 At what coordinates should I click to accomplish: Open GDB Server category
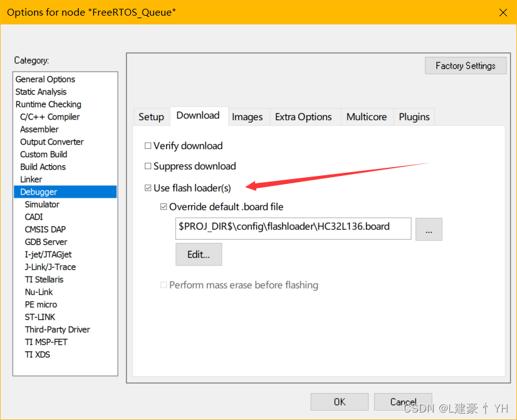pyautogui.click(x=65, y=242)
